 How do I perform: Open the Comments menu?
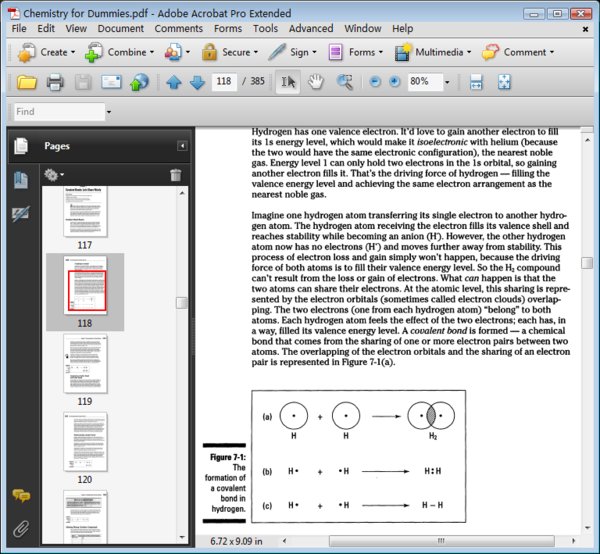tap(178, 29)
